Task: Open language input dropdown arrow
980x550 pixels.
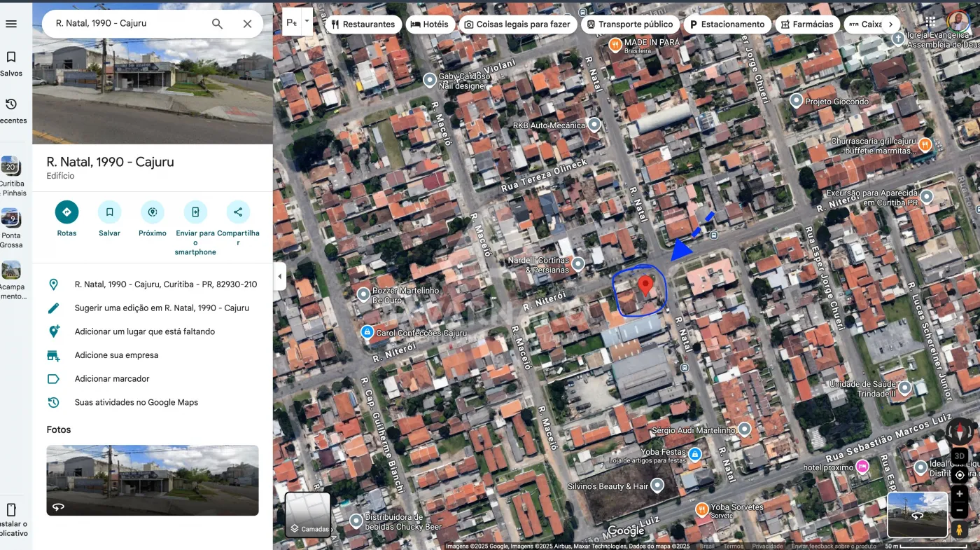Action: coord(306,22)
